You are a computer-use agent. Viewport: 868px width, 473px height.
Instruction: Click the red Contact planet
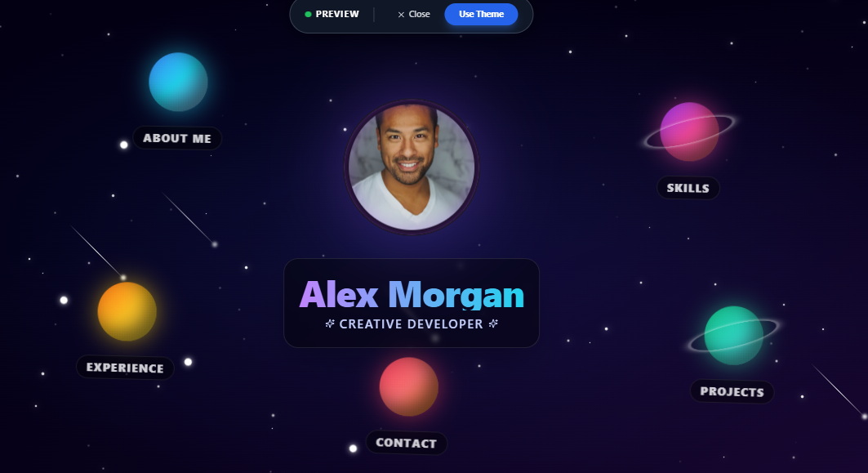coord(408,386)
